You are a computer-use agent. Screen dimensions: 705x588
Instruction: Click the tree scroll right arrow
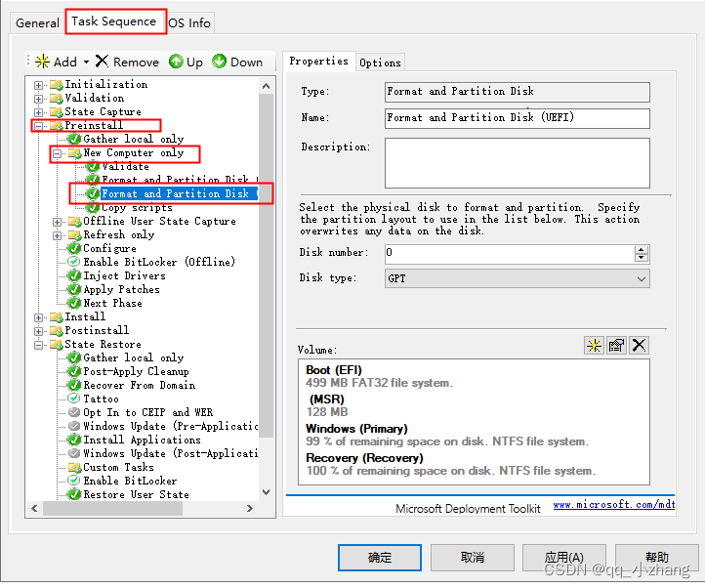point(250,508)
